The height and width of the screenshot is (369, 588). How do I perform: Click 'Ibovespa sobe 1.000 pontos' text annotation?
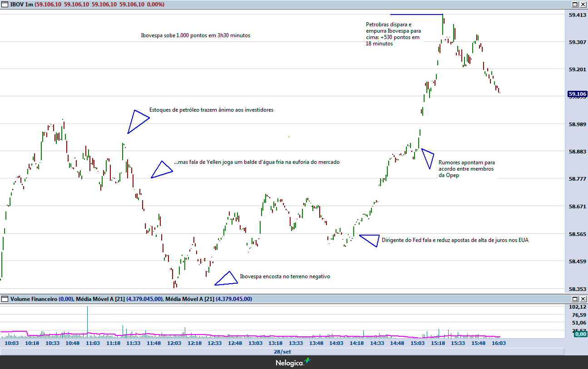point(195,35)
